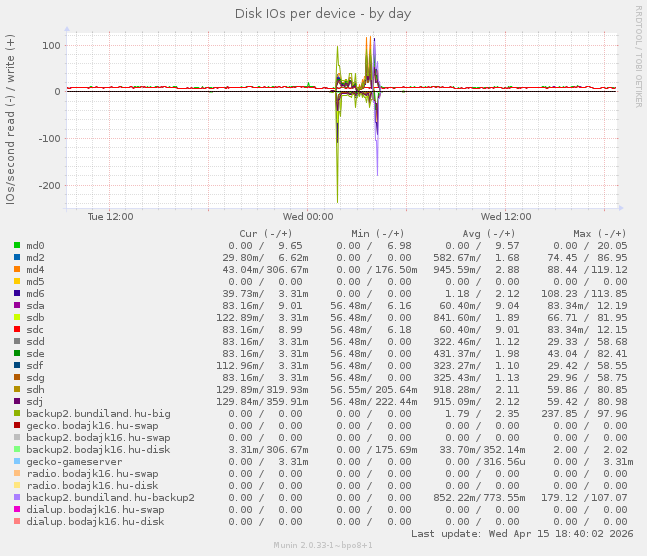
Task: Click the 'Last update' timestamp text
Action: click(x=522, y=533)
